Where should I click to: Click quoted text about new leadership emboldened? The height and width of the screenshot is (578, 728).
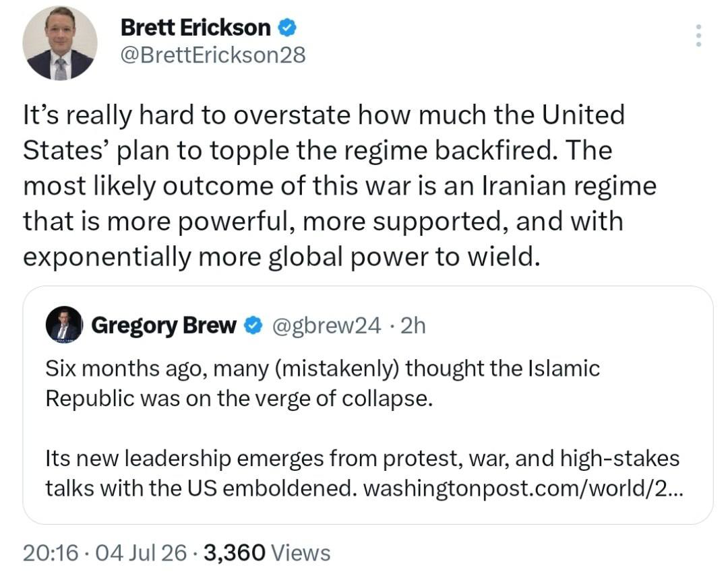[x=363, y=474]
